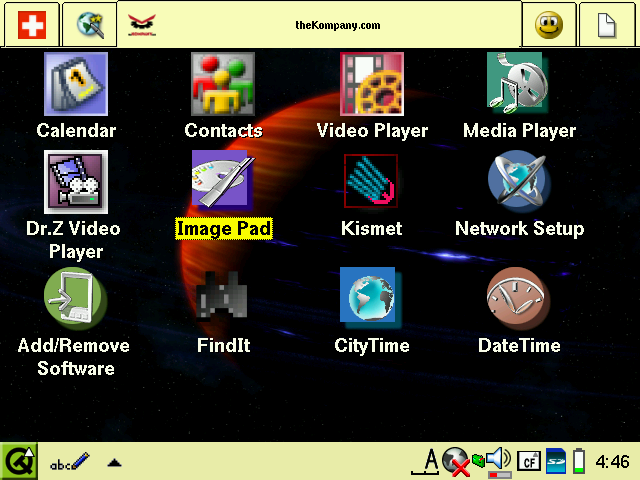Launch the Media Player icon
Viewport: 640px width, 480px height.
(518, 83)
